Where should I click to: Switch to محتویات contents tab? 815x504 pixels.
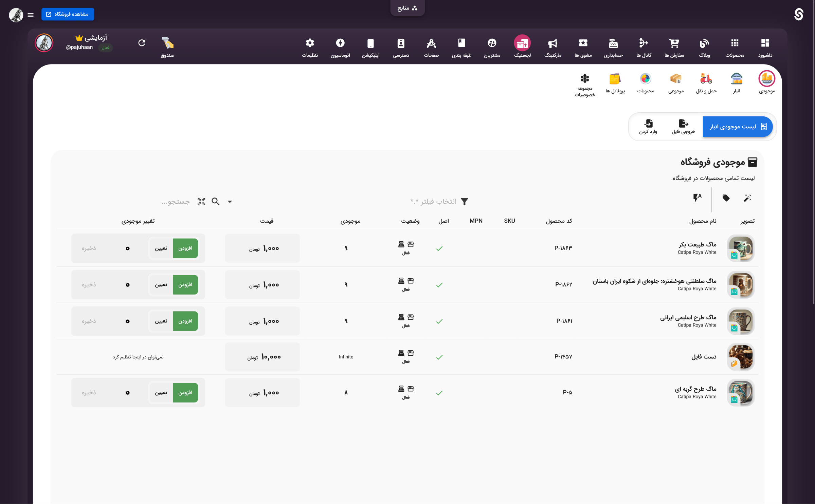click(x=646, y=83)
